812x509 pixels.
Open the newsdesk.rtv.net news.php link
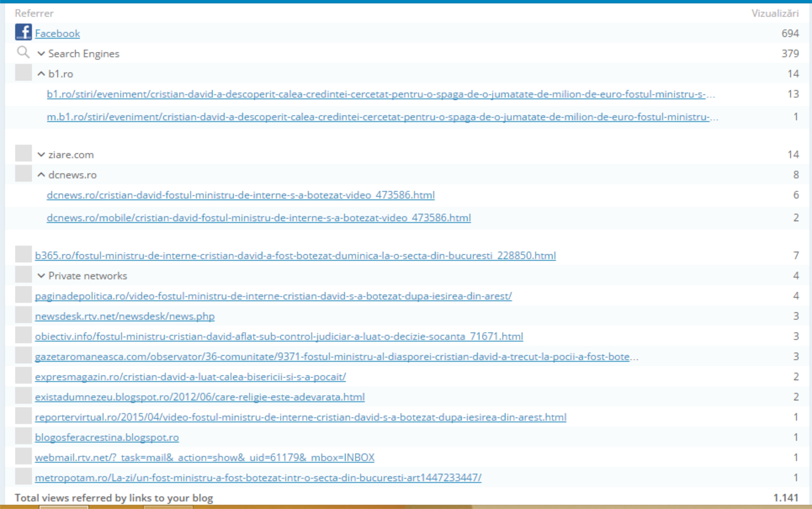pyautogui.click(x=125, y=316)
